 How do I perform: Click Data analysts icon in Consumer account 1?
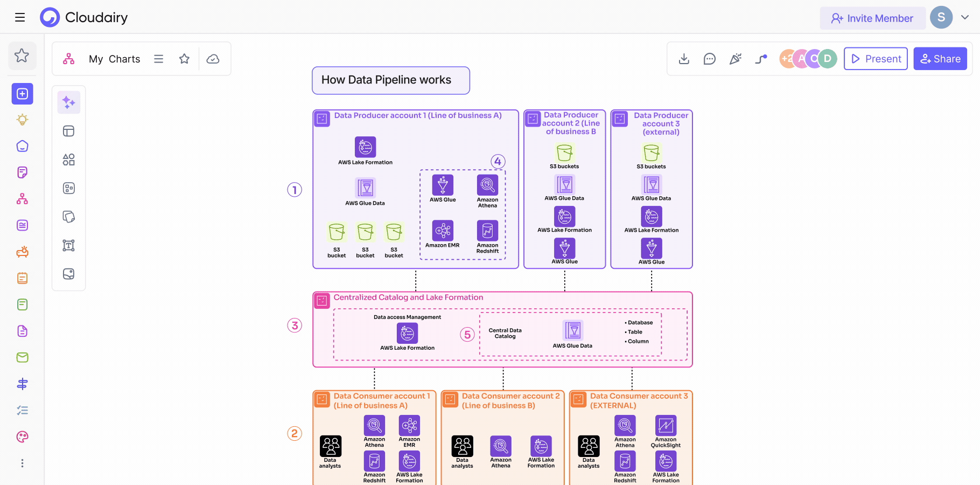331,446
